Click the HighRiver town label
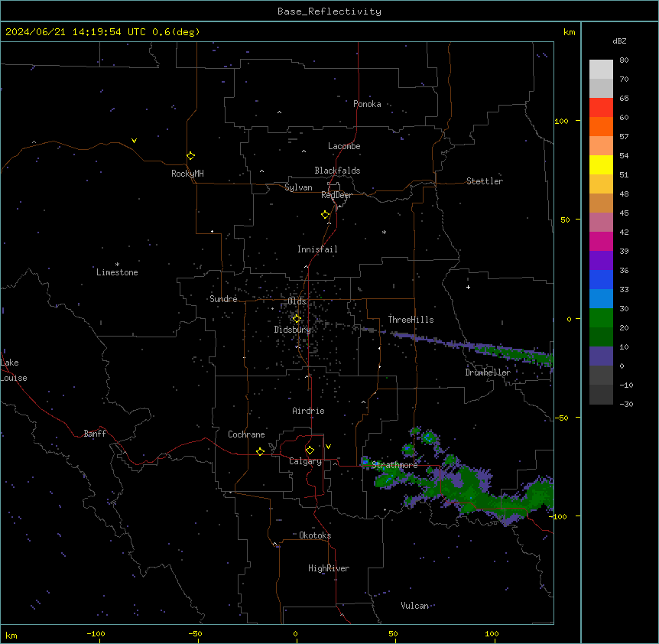659x644 pixels. point(329,568)
